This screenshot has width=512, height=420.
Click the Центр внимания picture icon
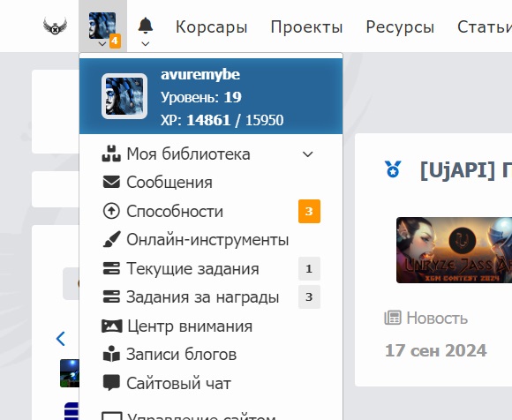(112, 326)
